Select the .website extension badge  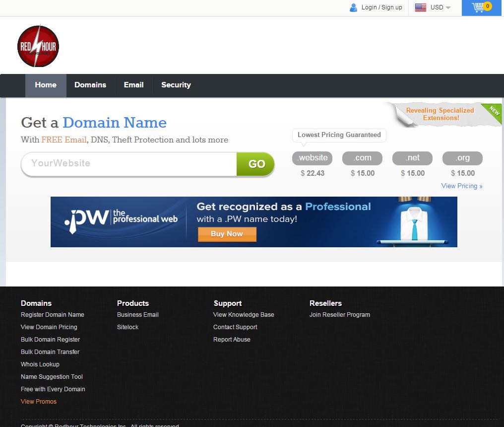click(x=312, y=158)
